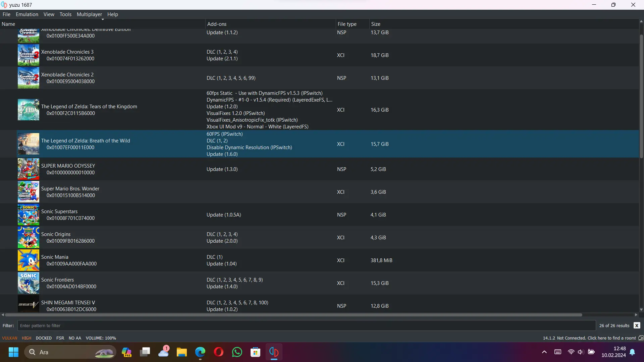The width and height of the screenshot is (644, 362).
Task: Select the Xenoblade Chronicles 3 game cover
Action: pos(29,55)
